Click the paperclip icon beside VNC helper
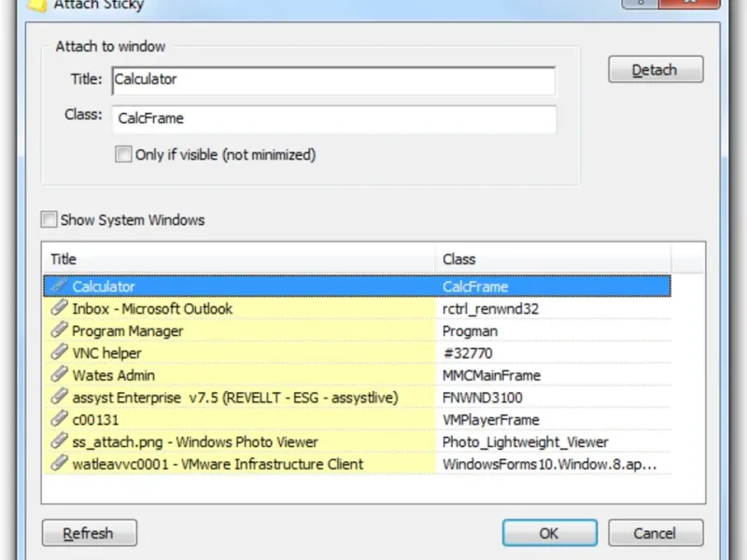 click(x=59, y=353)
